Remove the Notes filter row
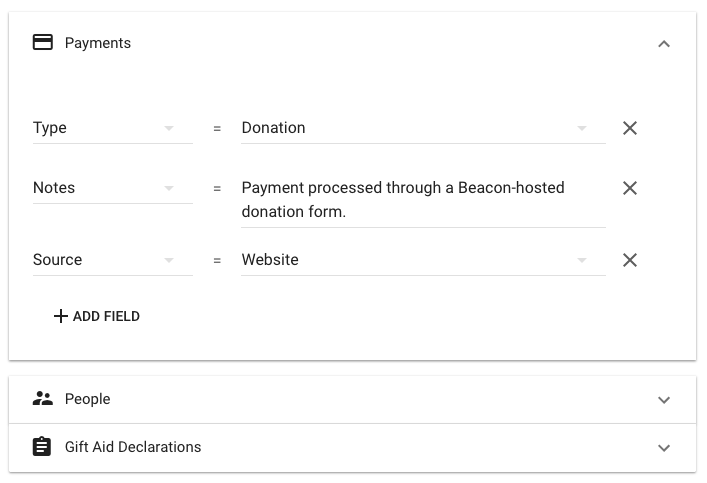The image size is (707, 483). pos(630,188)
